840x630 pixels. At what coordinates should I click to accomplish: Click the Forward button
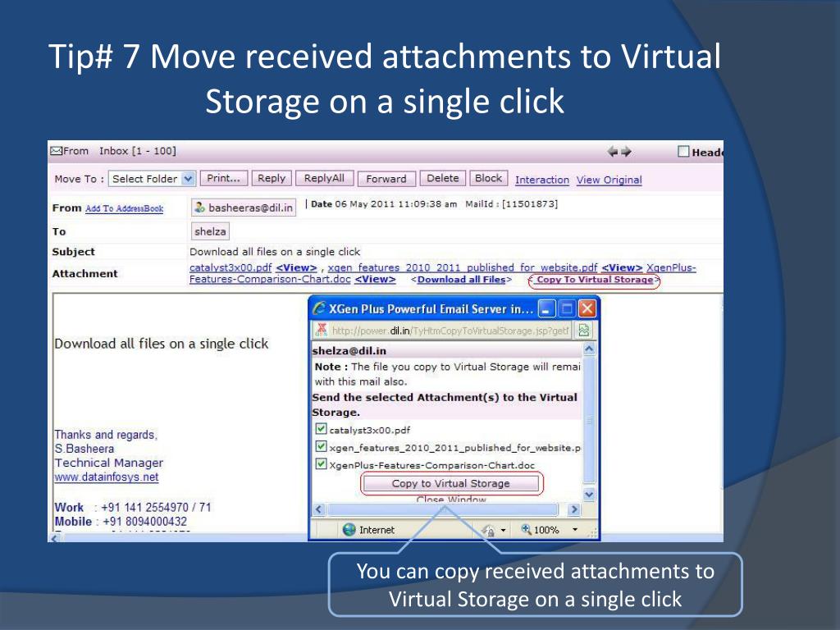386,179
